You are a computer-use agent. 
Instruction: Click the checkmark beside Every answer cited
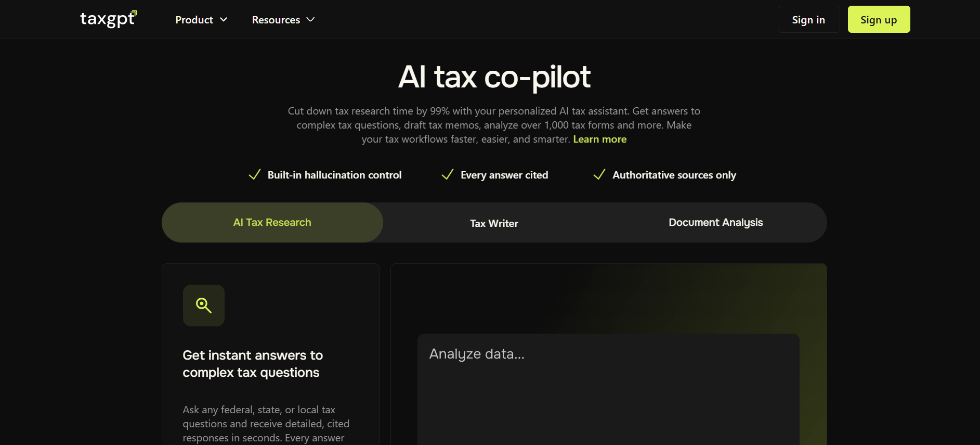point(447,174)
